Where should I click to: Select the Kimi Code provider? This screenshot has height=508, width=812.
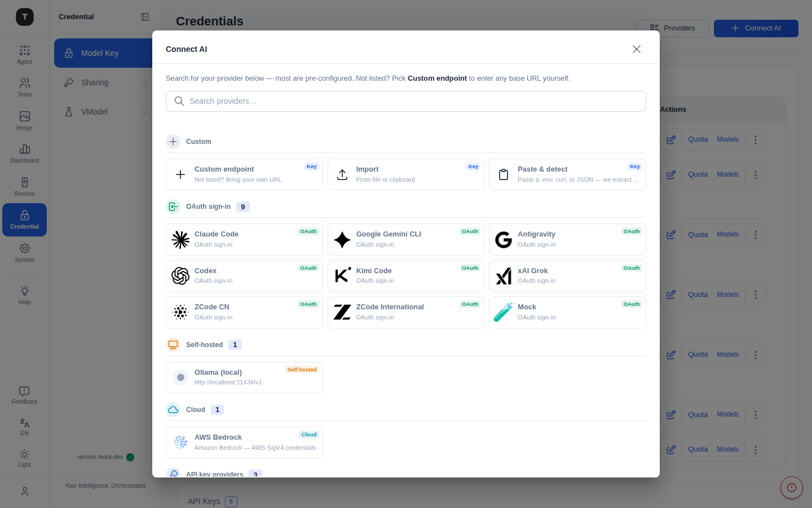[406, 276]
